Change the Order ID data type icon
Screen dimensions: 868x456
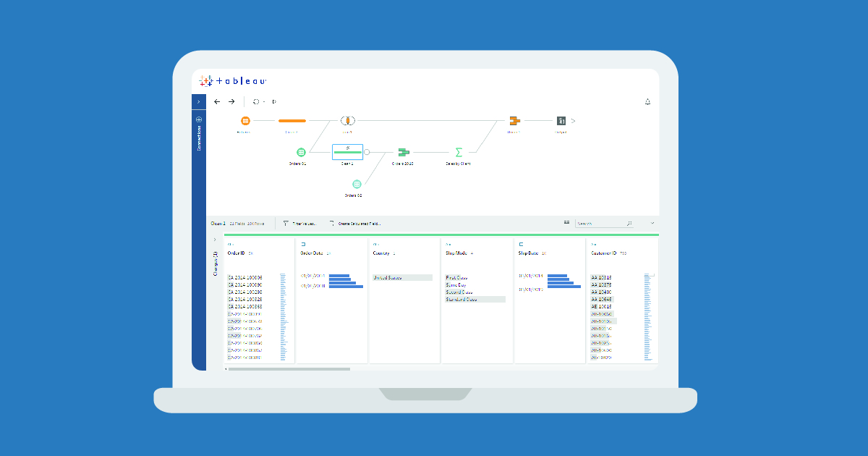tap(230, 245)
